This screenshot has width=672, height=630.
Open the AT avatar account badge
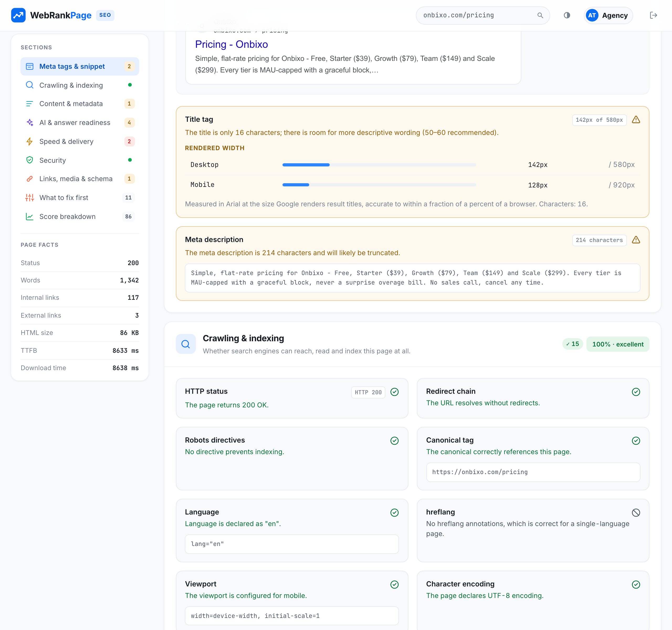(592, 15)
